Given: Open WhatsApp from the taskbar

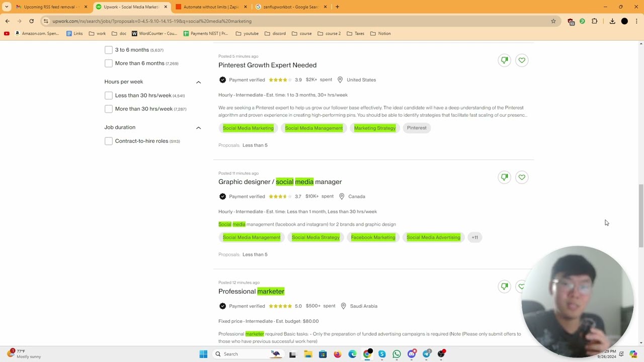Looking at the screenshot, I should coord(397,354).
